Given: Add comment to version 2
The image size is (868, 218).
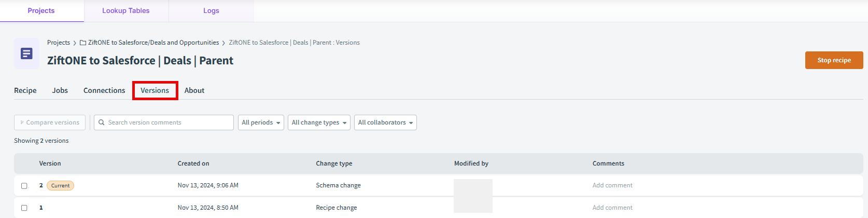Looking at the screenshot, I should point(612,185).
